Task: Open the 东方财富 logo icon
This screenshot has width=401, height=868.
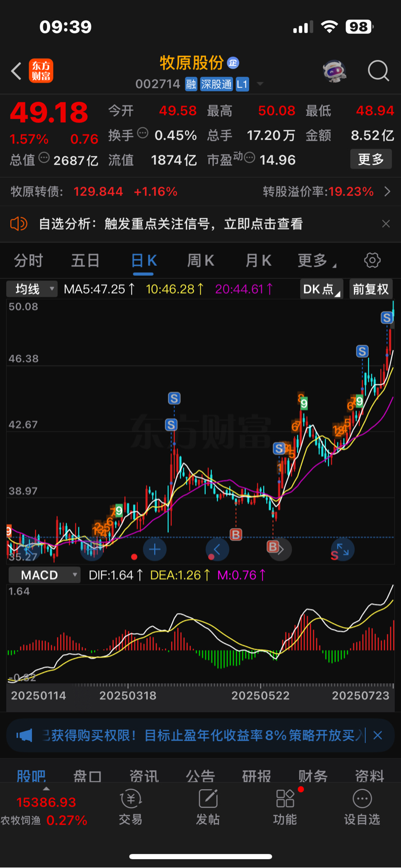Action: click(41, 71)
